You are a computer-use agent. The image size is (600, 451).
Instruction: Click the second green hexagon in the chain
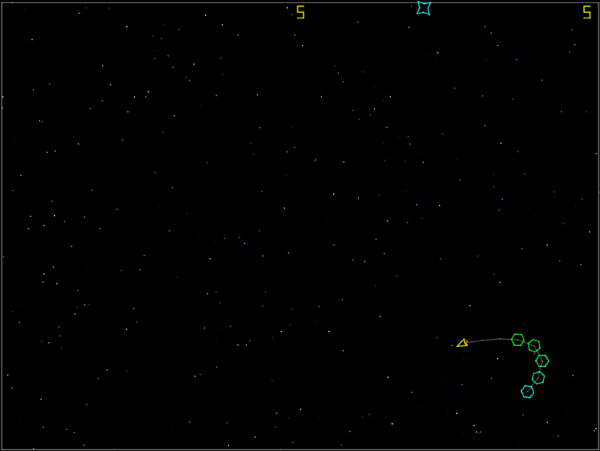click(534, 346)
